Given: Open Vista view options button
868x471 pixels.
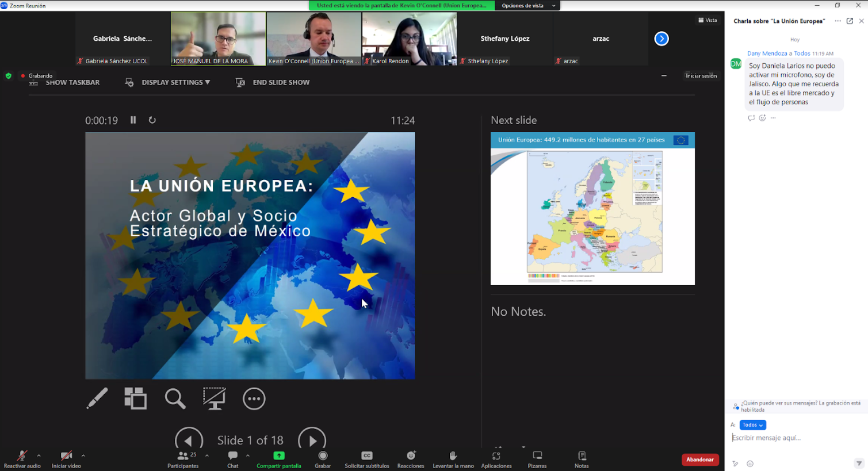Looking at the screenshot, I should (x=708, y=20).
